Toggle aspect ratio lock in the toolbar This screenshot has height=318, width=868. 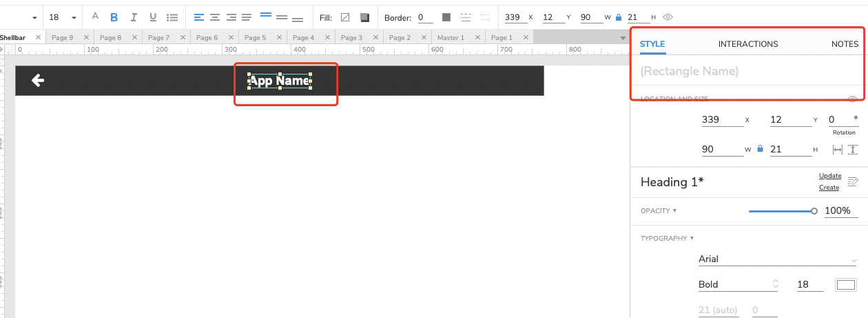(x=619, y=17)
